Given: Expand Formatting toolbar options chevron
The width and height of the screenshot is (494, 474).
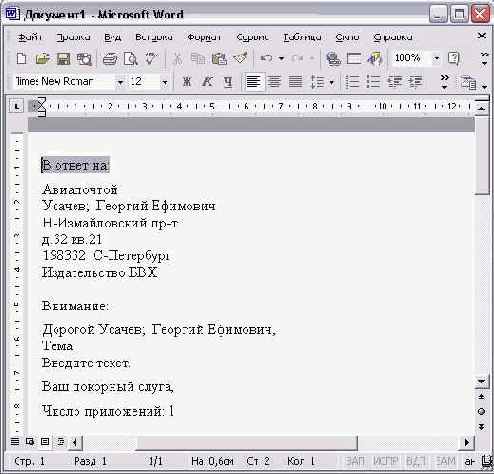Looking at the screenshot, I should click(x=444, y=82).
